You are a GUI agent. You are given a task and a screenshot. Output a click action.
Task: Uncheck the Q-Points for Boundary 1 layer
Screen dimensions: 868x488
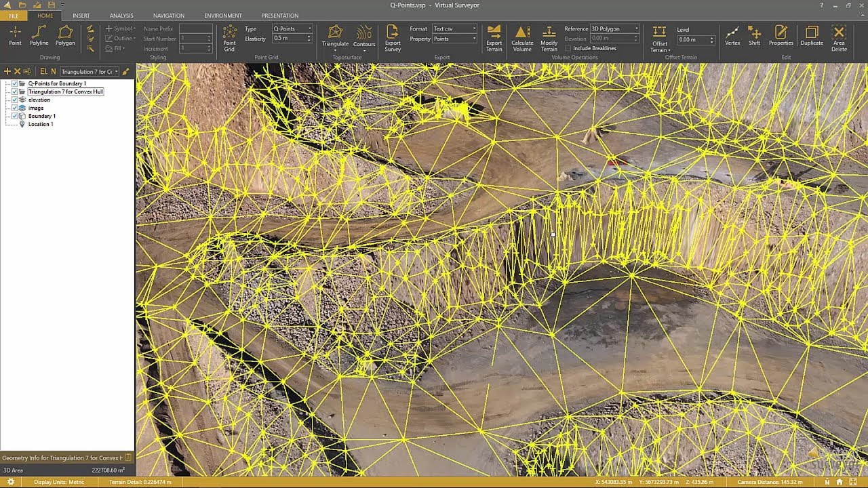tap(15, 83)
